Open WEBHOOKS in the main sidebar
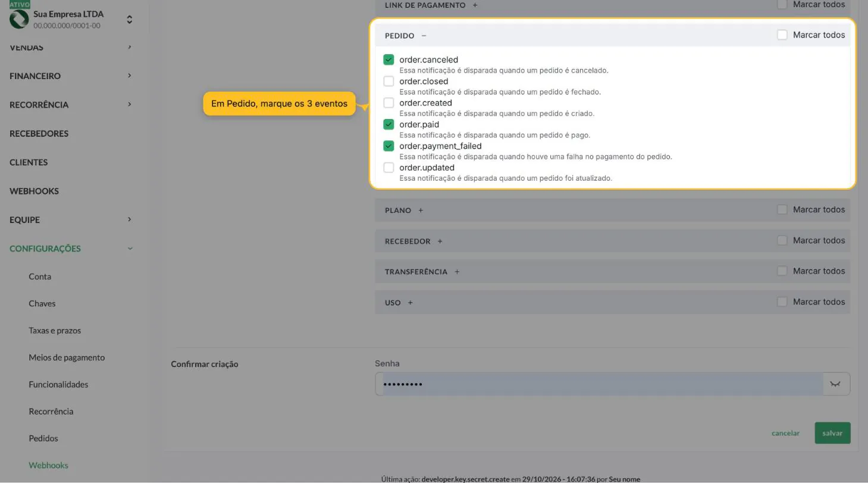 [x=34, y=191]
